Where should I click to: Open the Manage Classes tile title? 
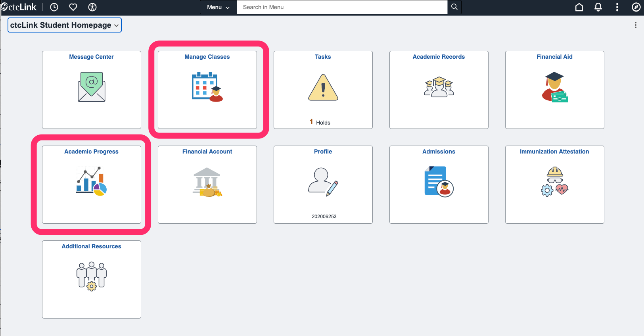click(x=207, y=57)
